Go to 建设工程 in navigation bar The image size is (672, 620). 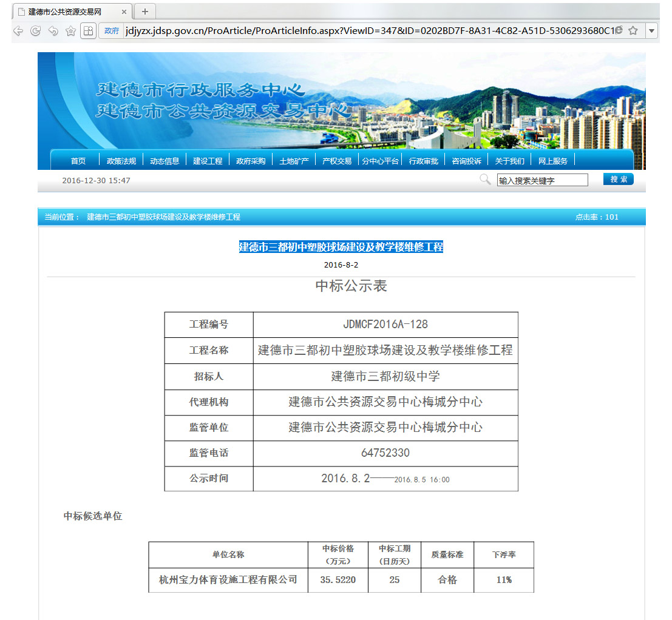point(208,161)
